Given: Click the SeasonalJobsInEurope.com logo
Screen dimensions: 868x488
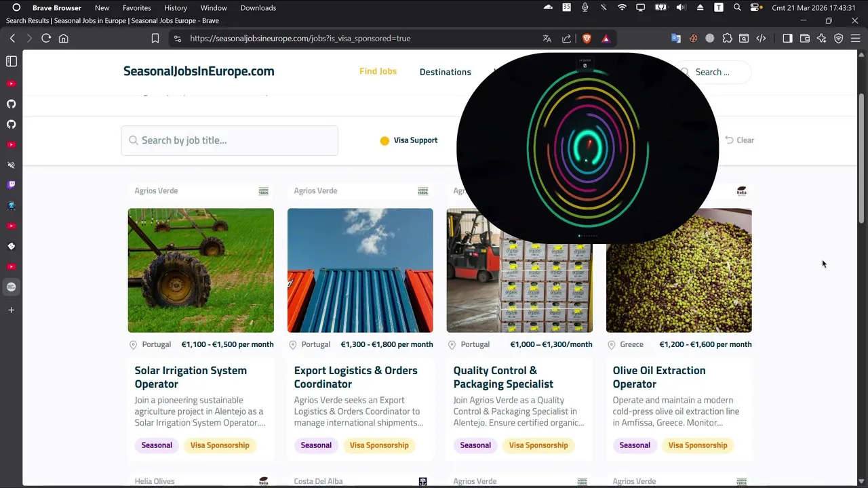Looking at the screenshot, I should point(199,71).
